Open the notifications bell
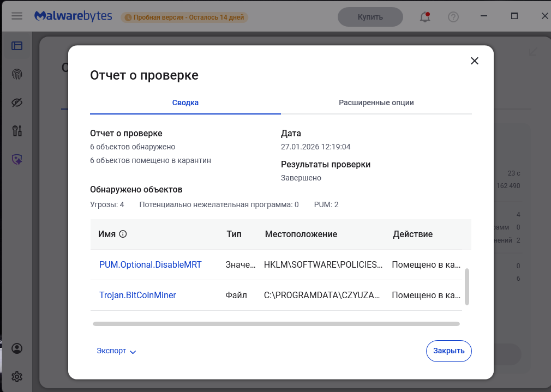The width and height of the screenshot is (551, 392). click(424, 17)
